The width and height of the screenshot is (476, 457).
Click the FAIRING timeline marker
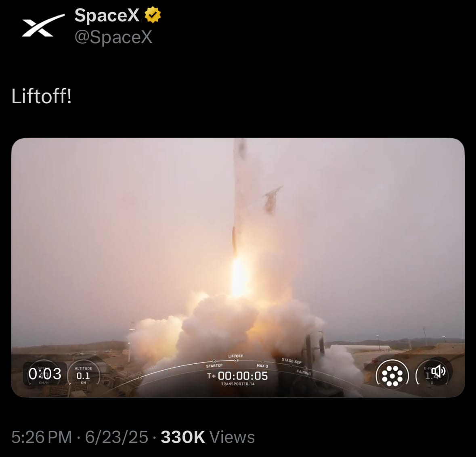click(304, 371)
